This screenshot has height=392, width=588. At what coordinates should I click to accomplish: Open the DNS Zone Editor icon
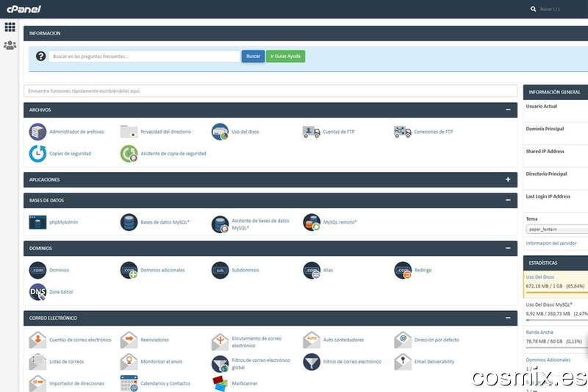pos(37,292)
